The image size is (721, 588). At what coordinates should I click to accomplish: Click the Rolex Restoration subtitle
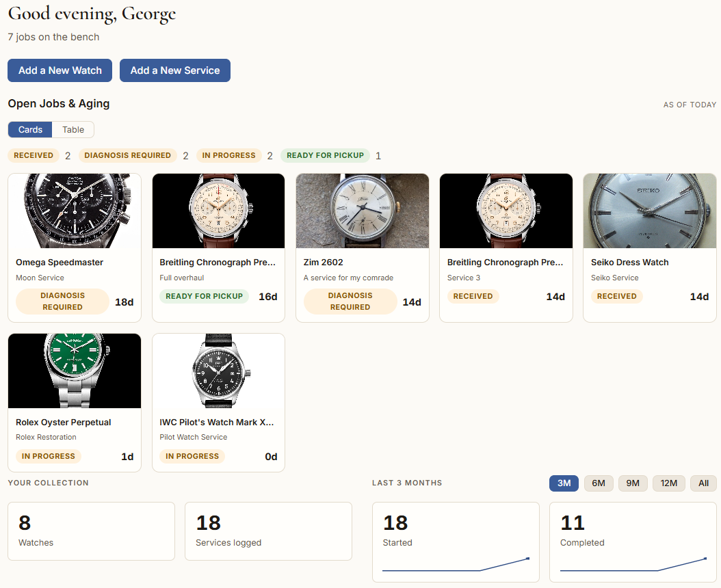click(46, 437)
